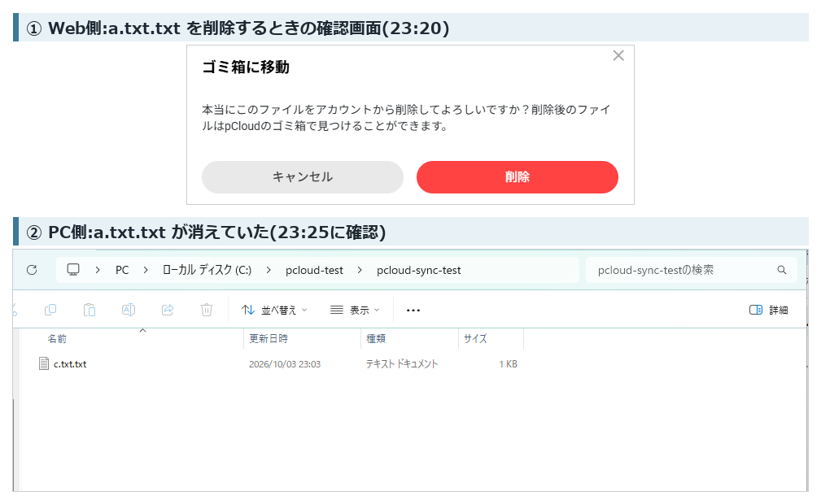The image size is (821, 504).
Task: Select pcloud-test breadcrumb folder
Action: [314, 270]
